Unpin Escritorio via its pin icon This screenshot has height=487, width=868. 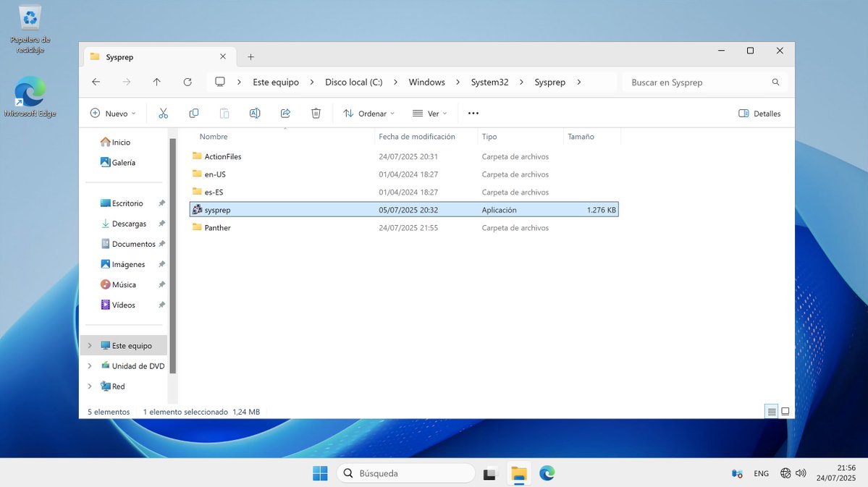[x=161, y=203]
